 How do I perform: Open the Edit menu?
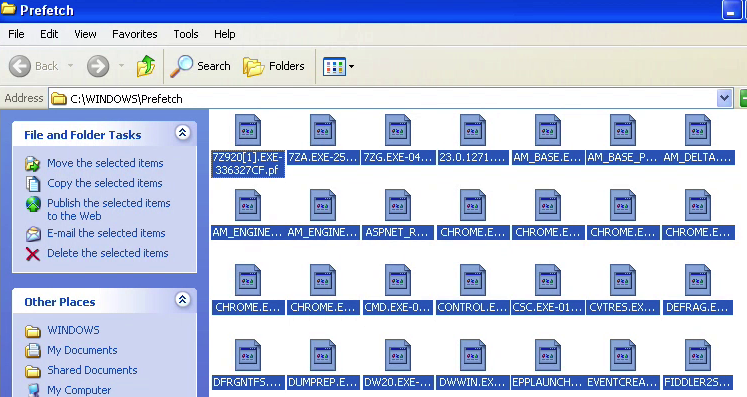pos(49,34)
